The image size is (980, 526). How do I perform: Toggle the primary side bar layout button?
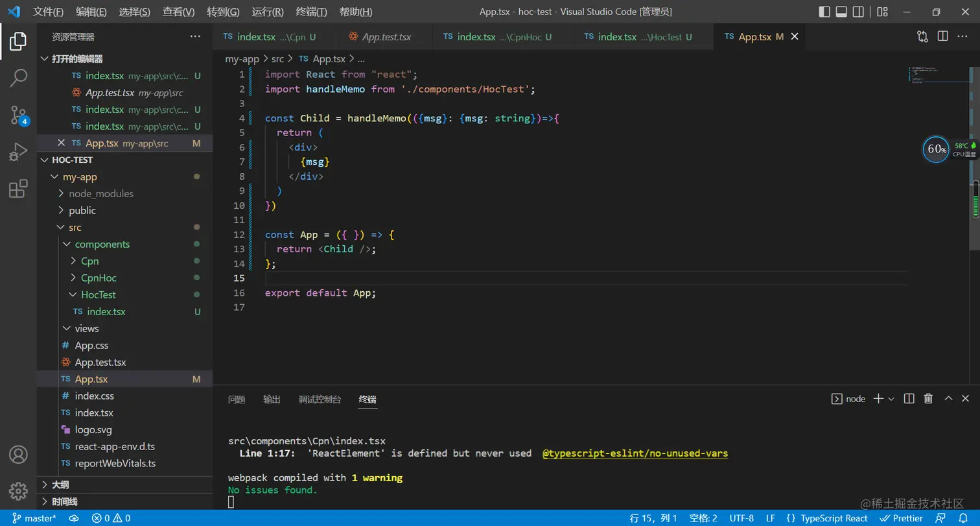coord(824,12)
